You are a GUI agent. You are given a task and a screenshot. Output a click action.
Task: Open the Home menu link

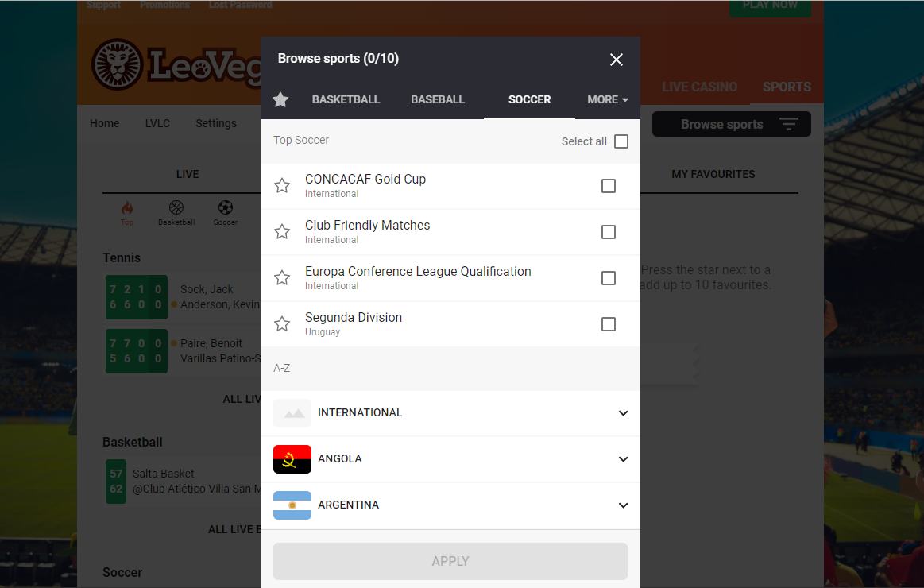pyautogui.click(x=104, y=123)
